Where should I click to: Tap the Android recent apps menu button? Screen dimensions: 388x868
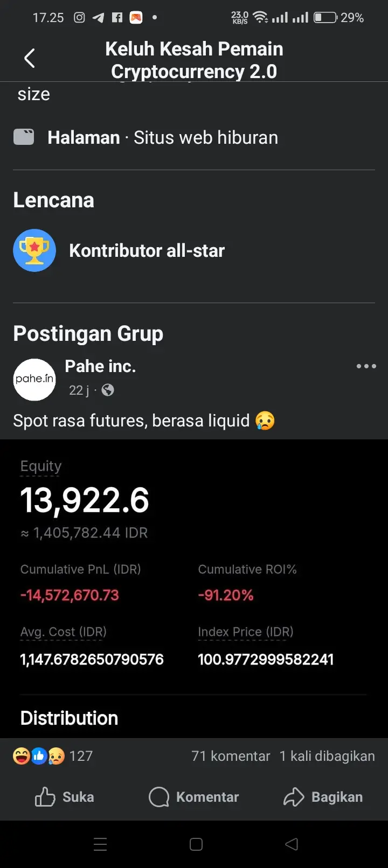(x=100, y=844)
